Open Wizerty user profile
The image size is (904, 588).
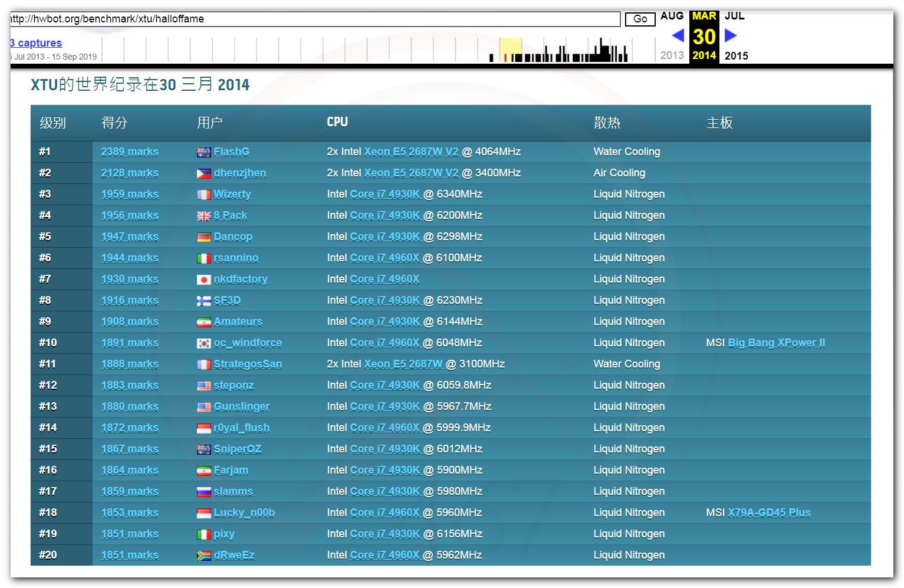pos(232,194)
